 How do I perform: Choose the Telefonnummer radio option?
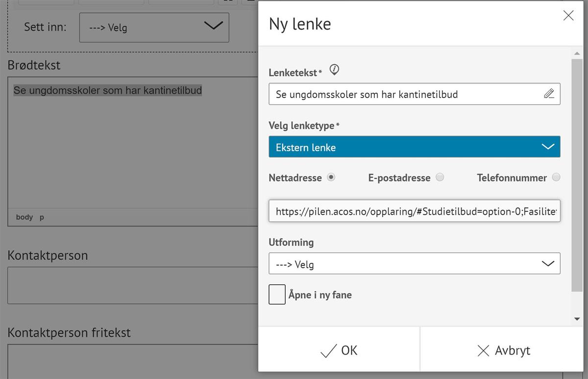point(556,177)
